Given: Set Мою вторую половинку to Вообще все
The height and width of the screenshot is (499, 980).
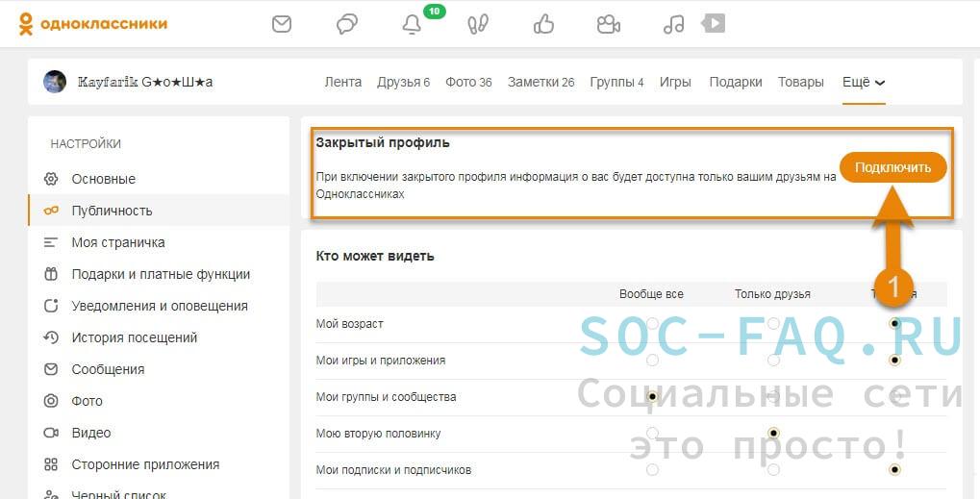Looking at the screenshot, I should click(652, 434).
